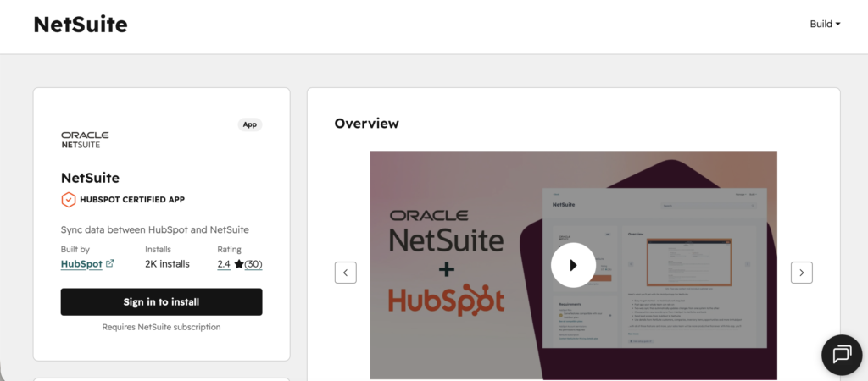
Task: Click the Oracle NetSuite logo in card
Action: [x=85, y=140]
